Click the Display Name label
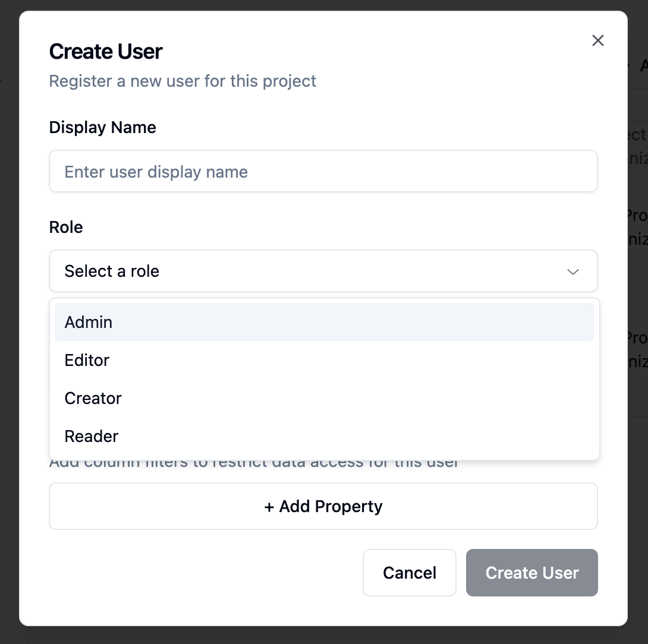Image resolution: width=648 pixels, height=644 pixels. pos(102,127)
